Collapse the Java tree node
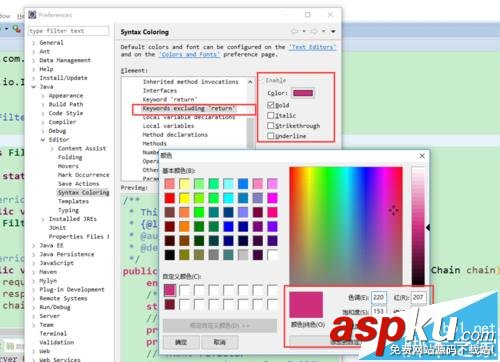The width and height of the screenshot is (500, 362). click(34, 87)
